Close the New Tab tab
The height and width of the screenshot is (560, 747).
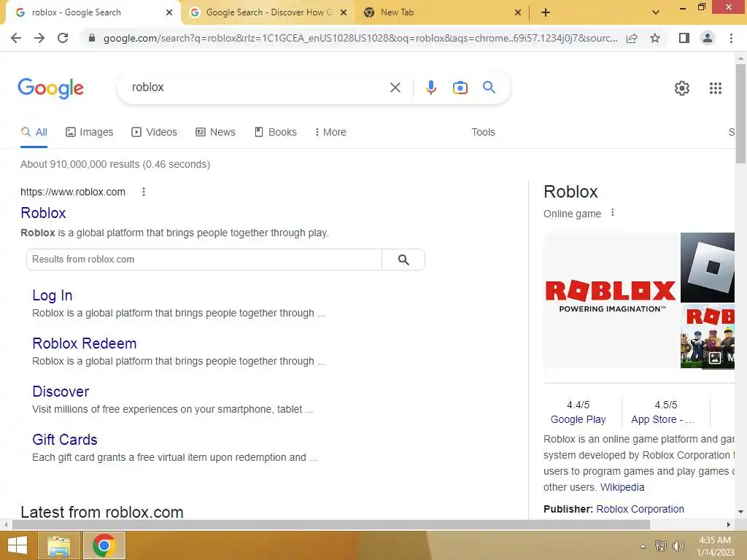click(x=518, y=12)
